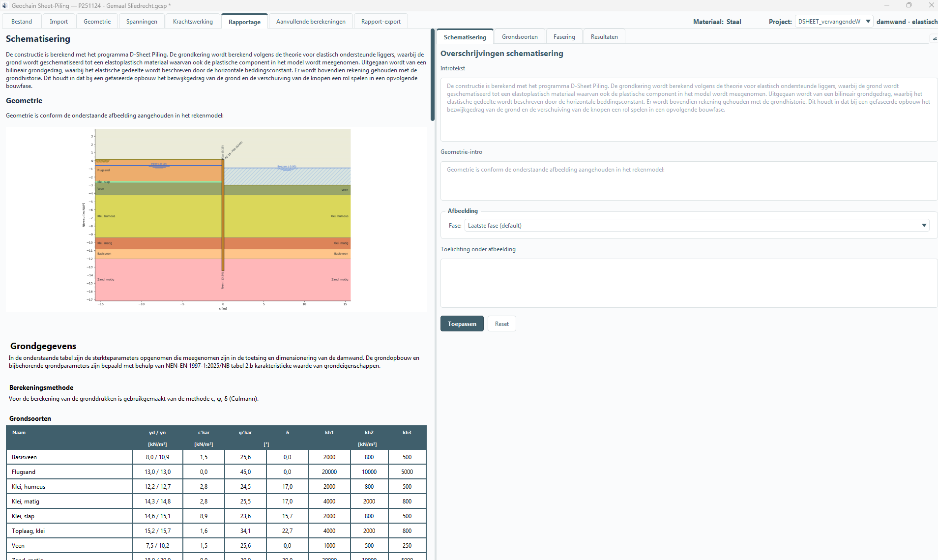Image resolution: width=938 pixels, height=560 pixels.
Task: Open the Fasering tab
Action: (x=564, y=37)
